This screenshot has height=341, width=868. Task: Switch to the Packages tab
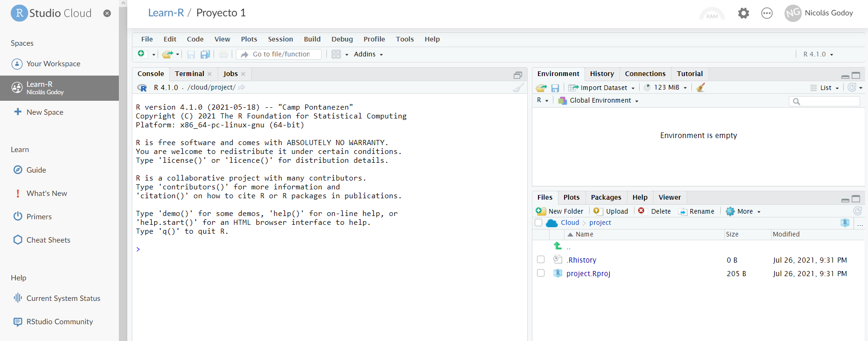606,197
